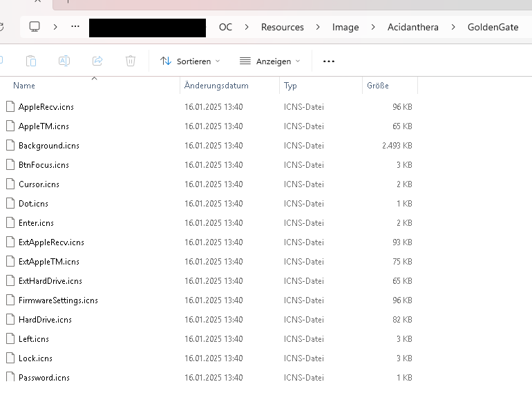This screenshot has height=393, width=532.
Task: Select FirmwareSettings.icns file
Action: pyautogui.click(x=58, y=300)
